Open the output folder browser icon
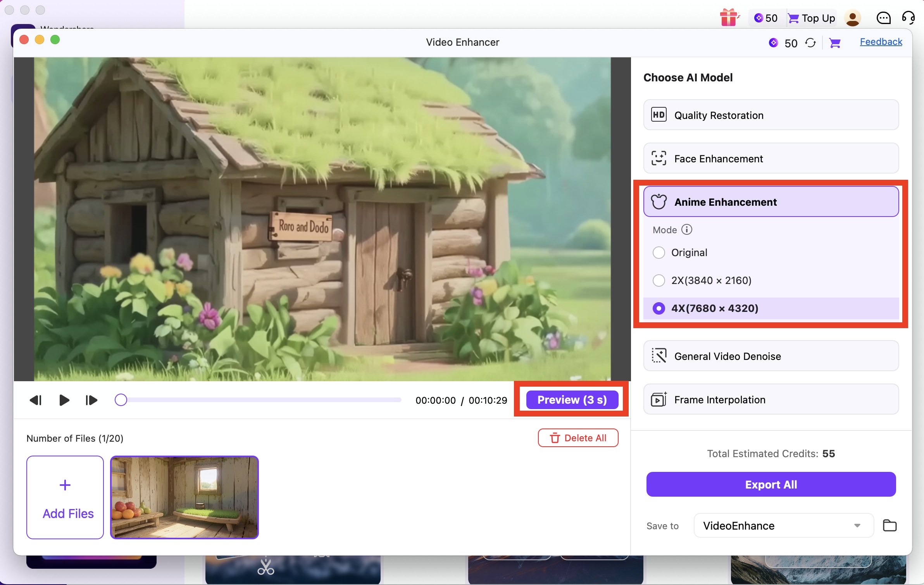Image resolution: width=924 pixels, height=585 pixels. pos(890,525)
